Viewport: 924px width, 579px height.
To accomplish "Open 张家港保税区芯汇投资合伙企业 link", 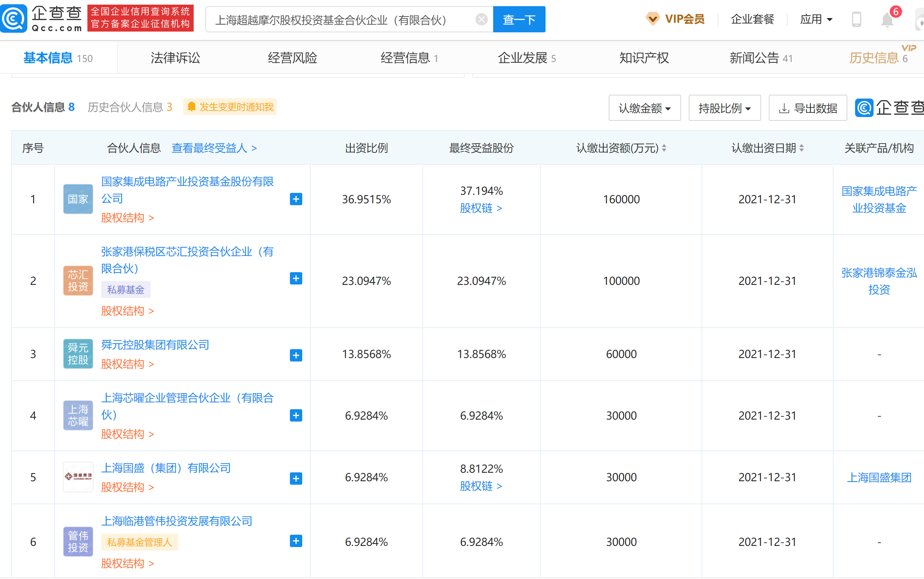I will (187, 260).
